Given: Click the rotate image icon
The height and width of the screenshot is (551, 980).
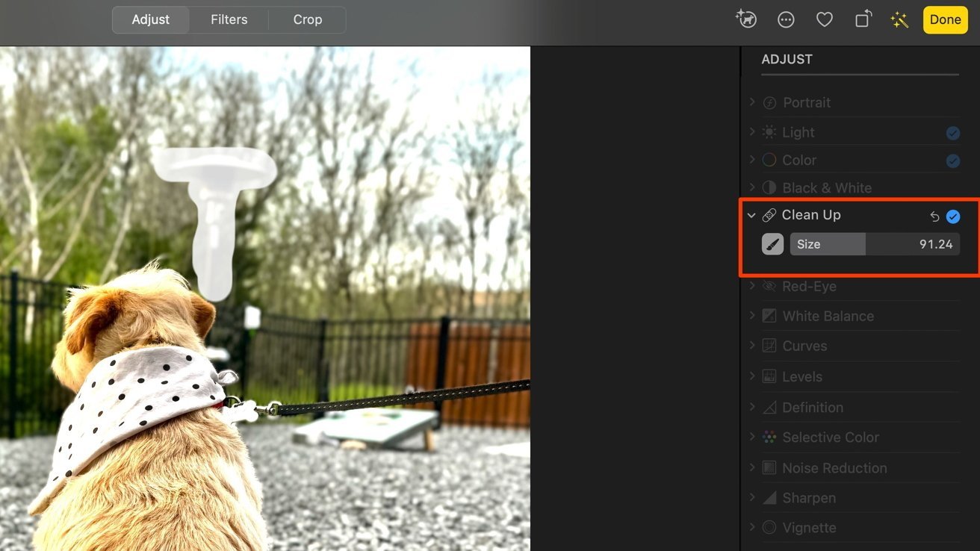Looking at the screenshot, I should pyautogui.click(x=863, y=20).
